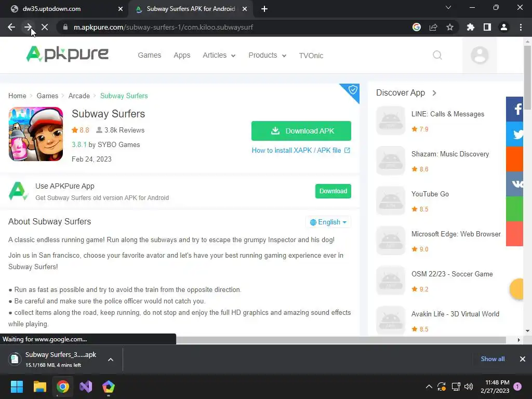Close the dw35.uptodown.com tab

point(121,9)
